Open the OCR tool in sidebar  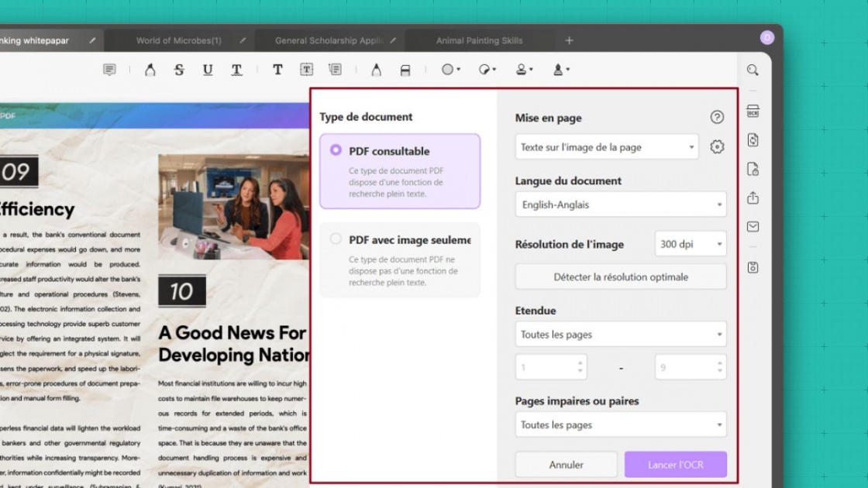tap(753, 112)
